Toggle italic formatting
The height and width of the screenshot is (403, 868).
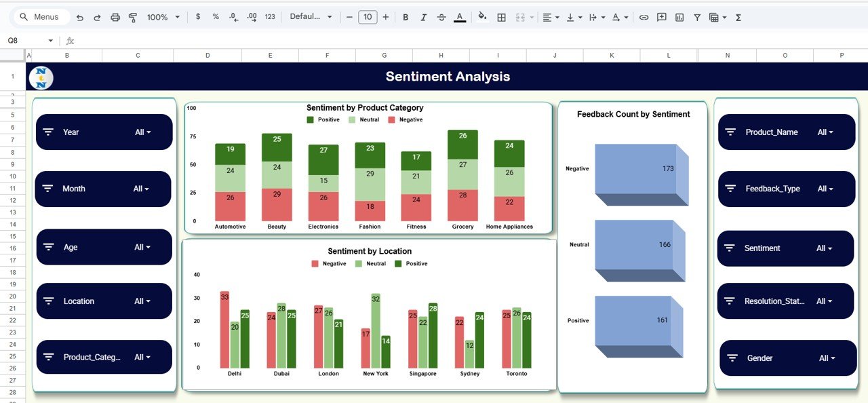click(x=422, y=16)
